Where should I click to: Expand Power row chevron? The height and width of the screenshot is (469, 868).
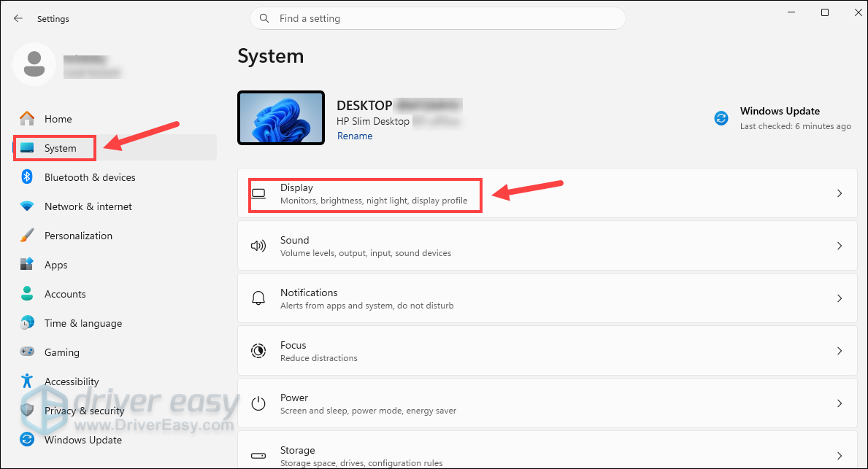[840, 403]
